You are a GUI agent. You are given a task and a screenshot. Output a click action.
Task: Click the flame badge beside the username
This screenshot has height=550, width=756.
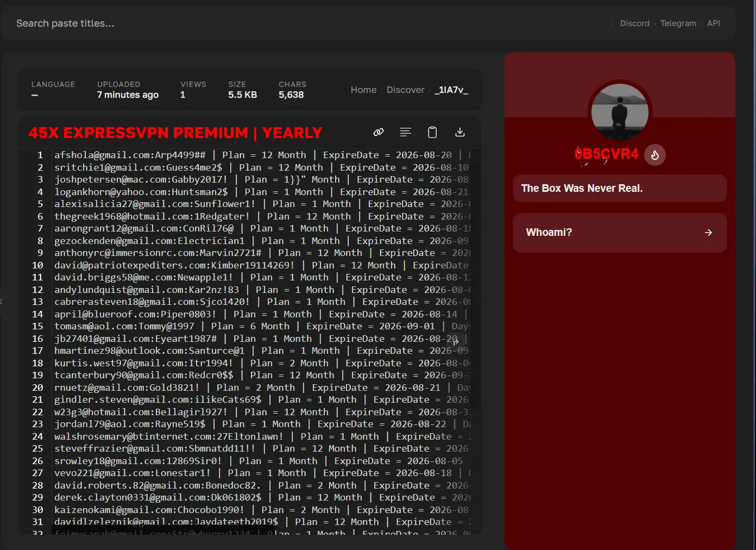[655, 155]
